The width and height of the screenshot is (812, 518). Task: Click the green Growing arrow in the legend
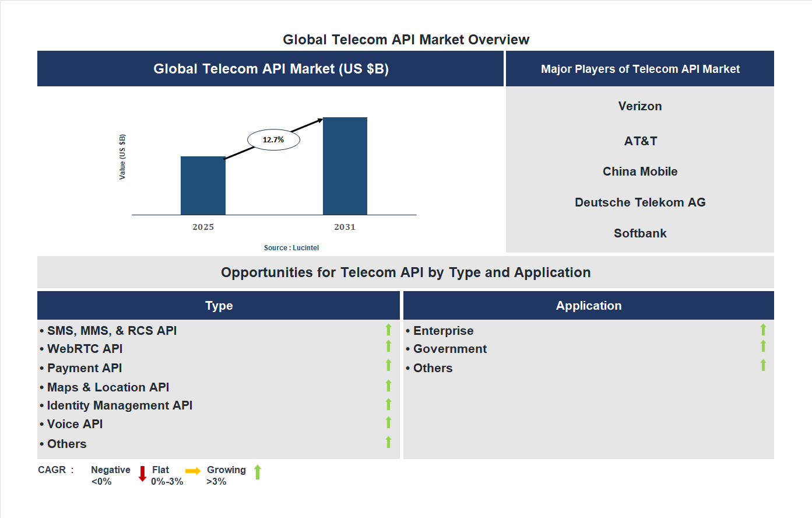click(x=257, y=473)
